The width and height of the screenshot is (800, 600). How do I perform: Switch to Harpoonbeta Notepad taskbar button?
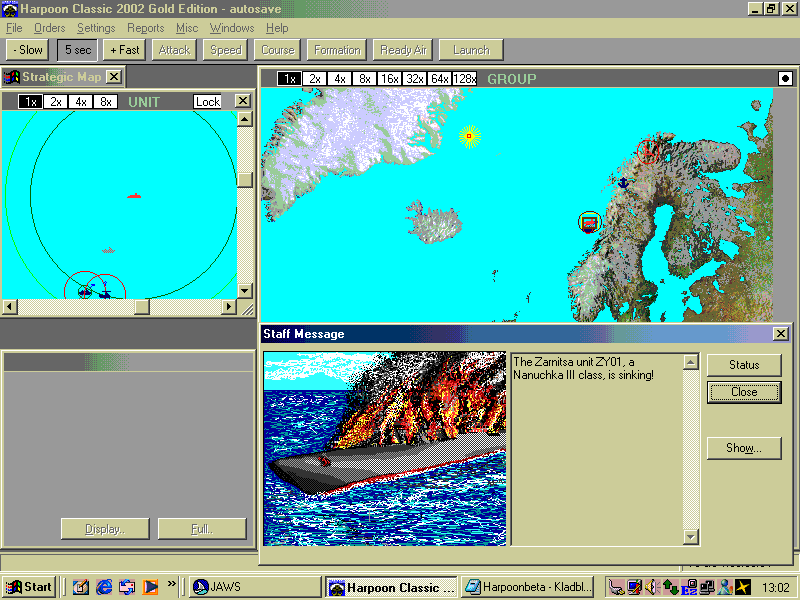(x=527, y=587)
